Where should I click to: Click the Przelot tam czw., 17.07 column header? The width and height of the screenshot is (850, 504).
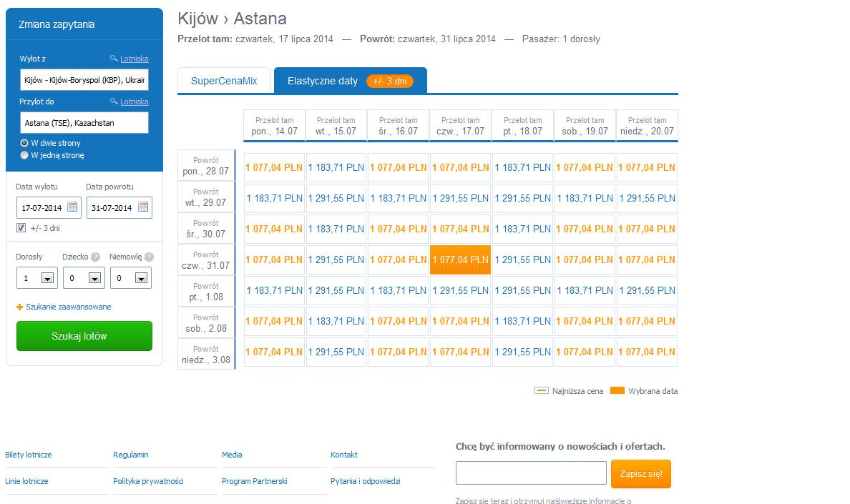point(460,126)
